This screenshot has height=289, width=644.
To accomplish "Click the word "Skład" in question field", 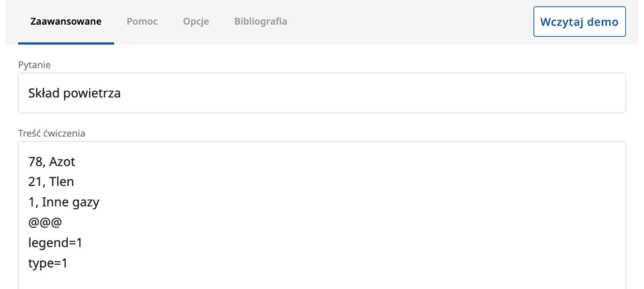I will click(44, 93).
